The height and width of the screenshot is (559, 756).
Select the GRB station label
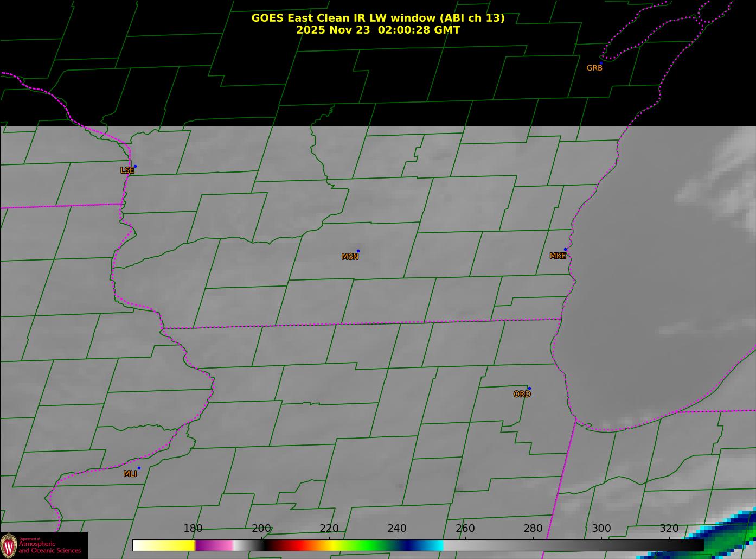tap(594, 68)
